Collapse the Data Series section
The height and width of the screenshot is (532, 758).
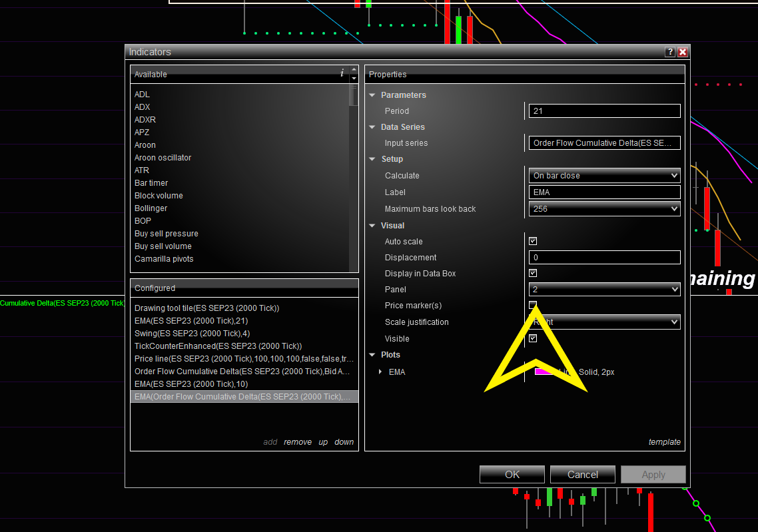(x=372, y=127)
